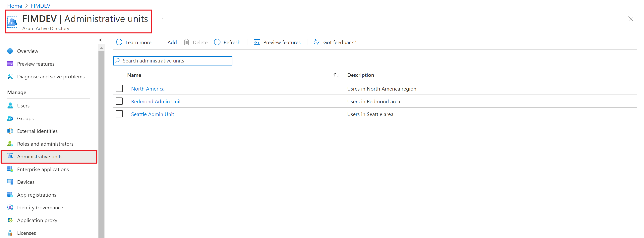Image resolution: width=644 pixels, height=238 pixels.
Task: Click the Users icon in Manage section
Action: 10,105
